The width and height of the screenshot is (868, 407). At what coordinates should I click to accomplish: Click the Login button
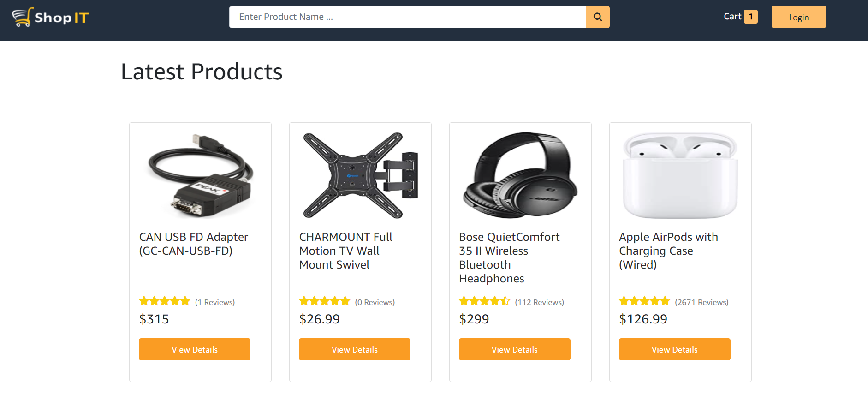pos(798,17)
